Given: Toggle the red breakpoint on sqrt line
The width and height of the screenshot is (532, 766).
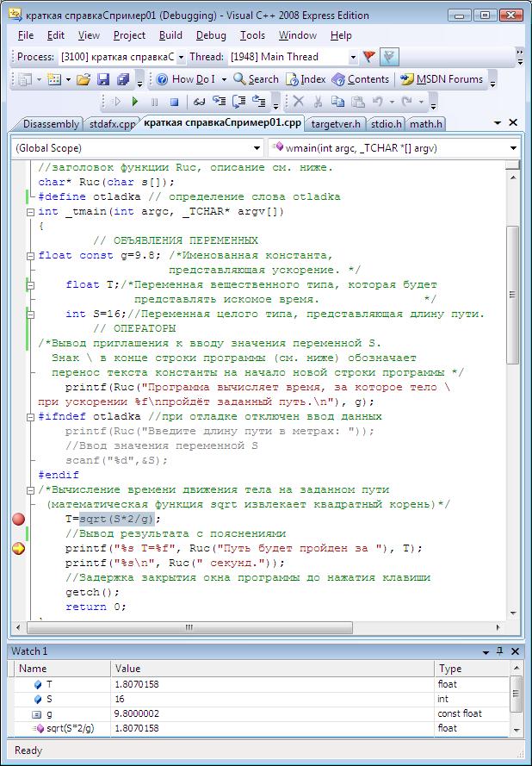Looking at the screenshot, I should pos(19,519).
